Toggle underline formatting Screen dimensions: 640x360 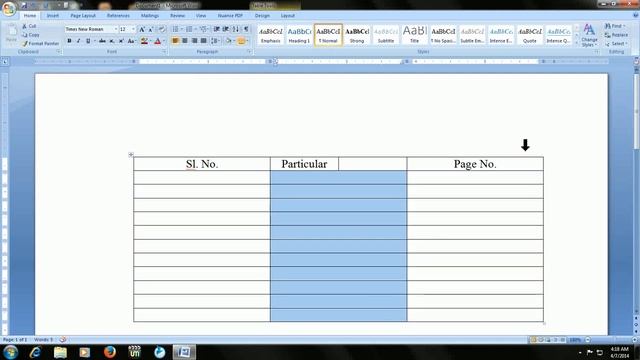tap(88, 41)
